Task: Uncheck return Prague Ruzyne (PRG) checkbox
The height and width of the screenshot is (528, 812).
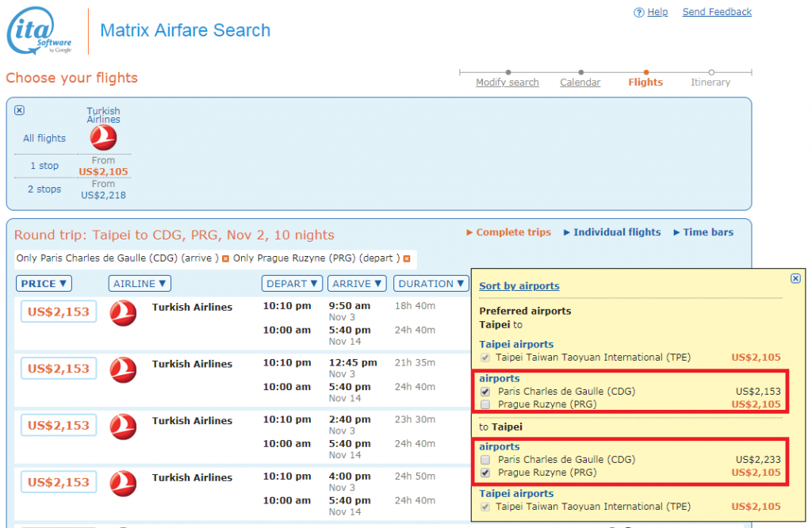Action: 485,473
